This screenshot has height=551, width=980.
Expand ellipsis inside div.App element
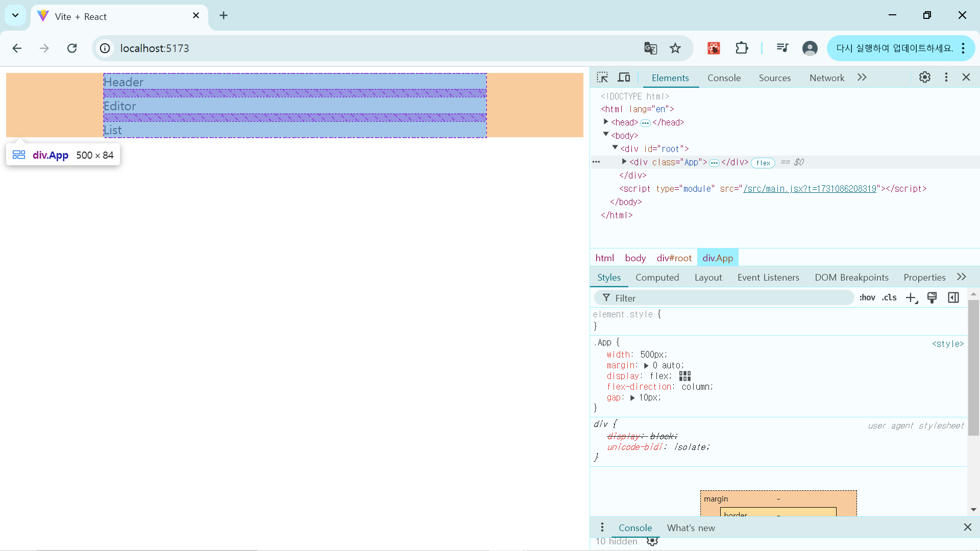point(714,163)
